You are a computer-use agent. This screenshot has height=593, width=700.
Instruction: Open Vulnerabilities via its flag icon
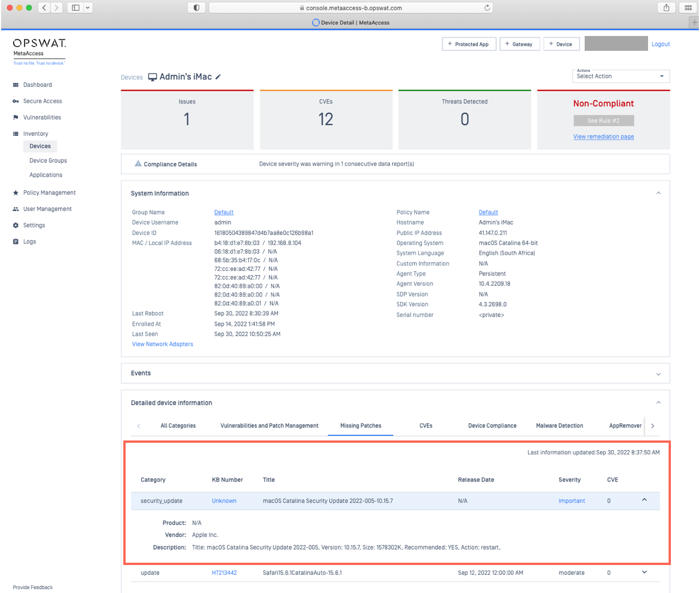point(15,118)
